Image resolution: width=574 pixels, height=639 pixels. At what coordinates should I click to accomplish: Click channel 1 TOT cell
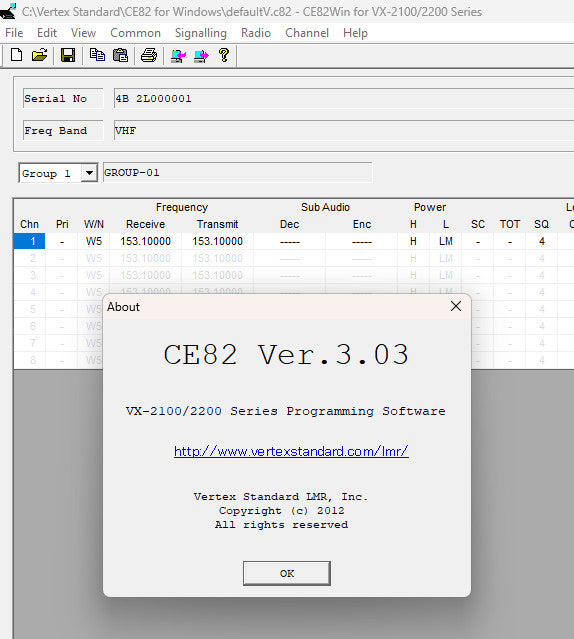pyautogui.click(x=510, y=241)
